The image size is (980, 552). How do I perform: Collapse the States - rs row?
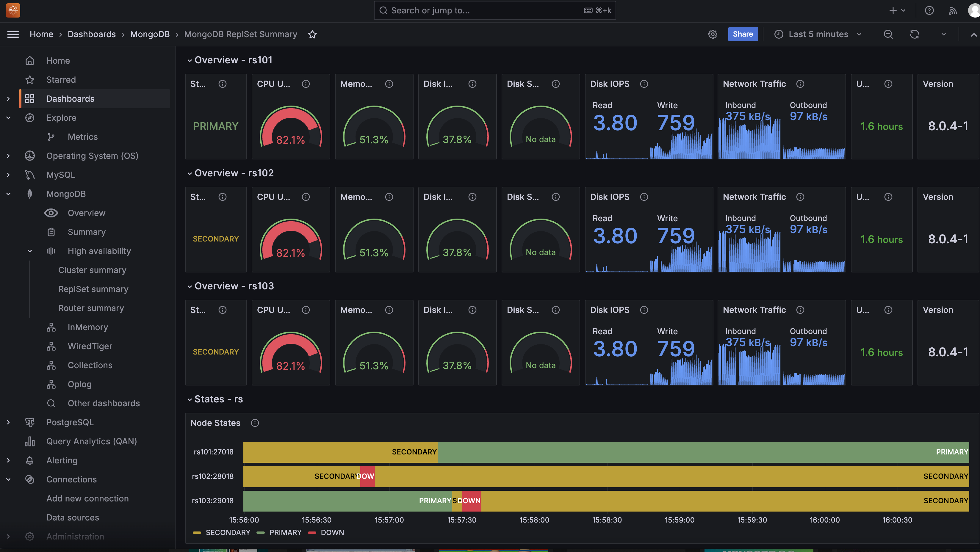190,399
